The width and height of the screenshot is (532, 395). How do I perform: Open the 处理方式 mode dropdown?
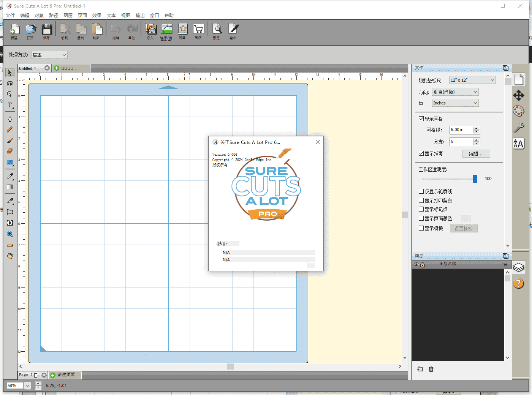49,55
